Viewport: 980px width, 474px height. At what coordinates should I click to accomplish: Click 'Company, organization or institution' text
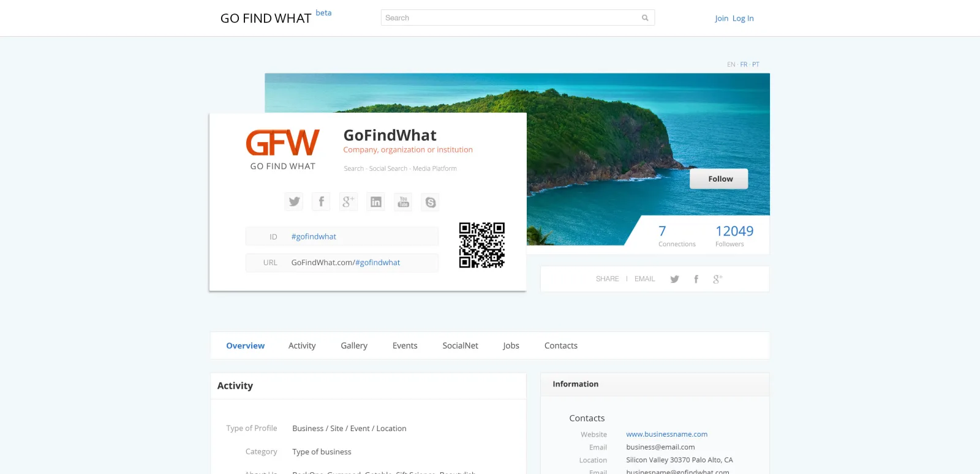(408, 149)
